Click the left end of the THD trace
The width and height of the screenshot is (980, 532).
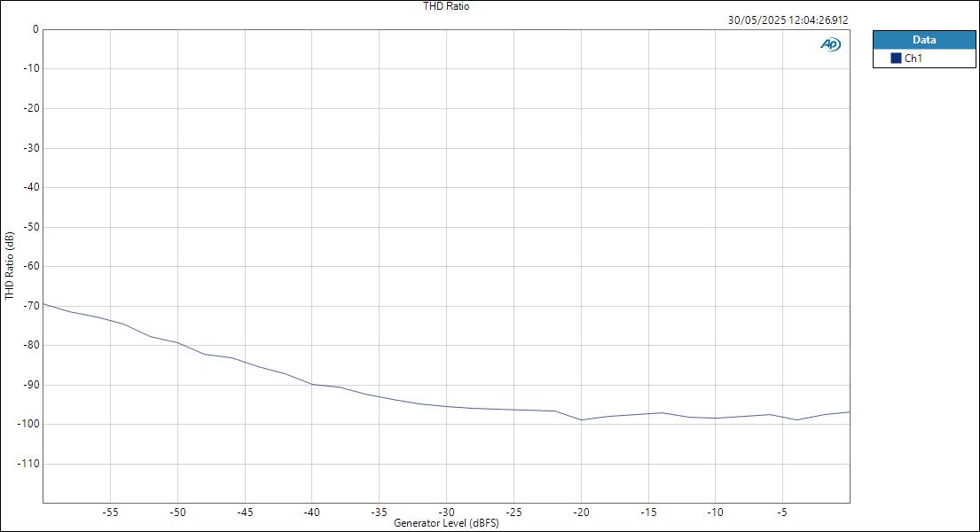tap(44, 302)
